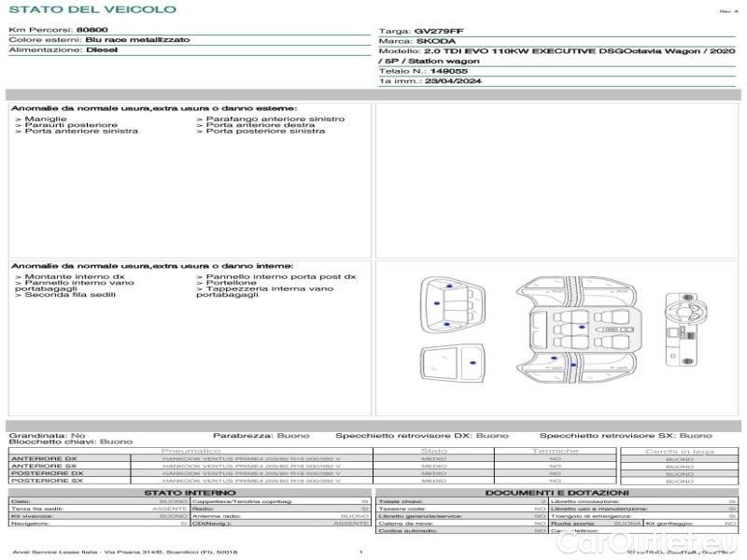
Task: Click the Km Percorsi value 80800
Action: point(92,30)
